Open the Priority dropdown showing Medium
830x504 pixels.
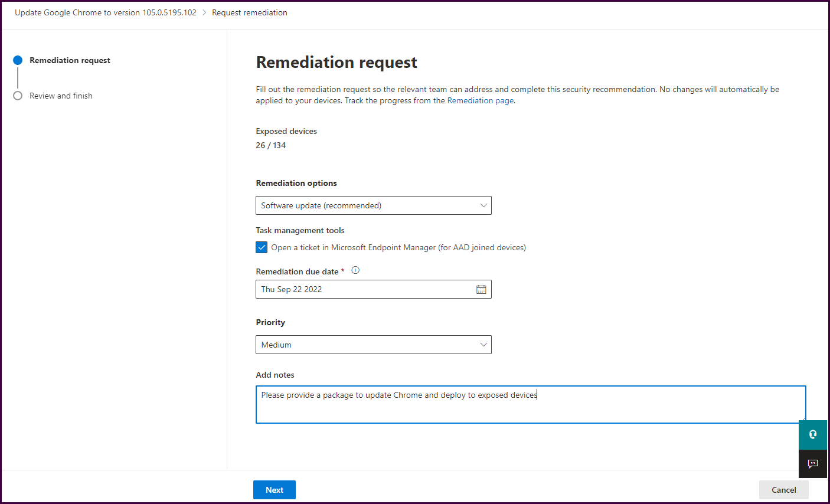click(373, 345)
